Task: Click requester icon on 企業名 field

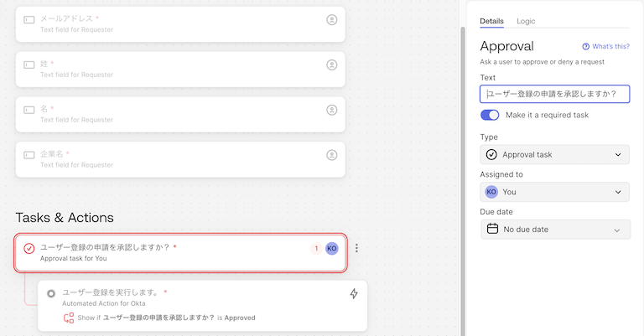Action: (332, 154)
